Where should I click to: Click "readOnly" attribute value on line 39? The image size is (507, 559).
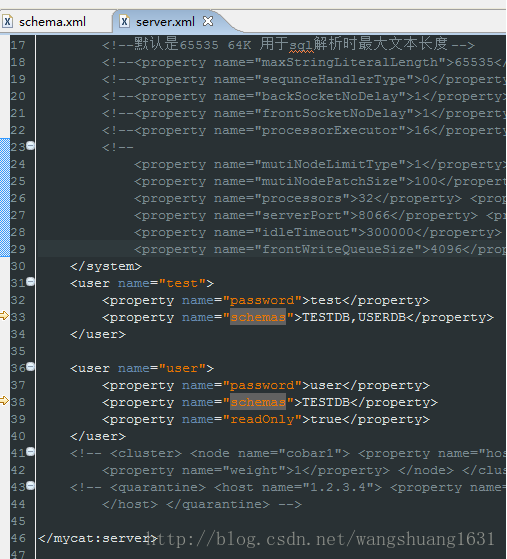(262, 419)
